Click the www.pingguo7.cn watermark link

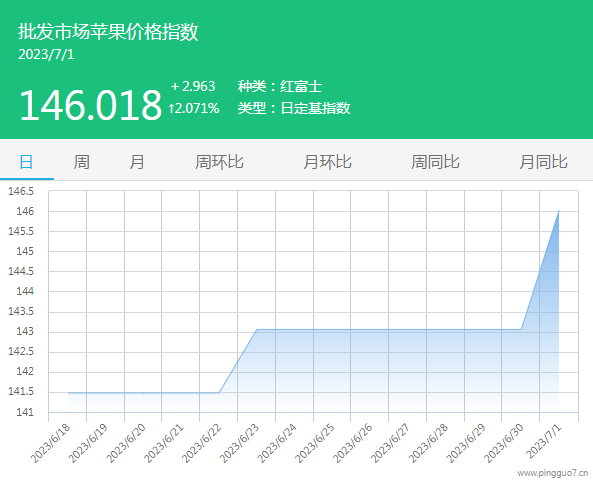coord(553,473)
